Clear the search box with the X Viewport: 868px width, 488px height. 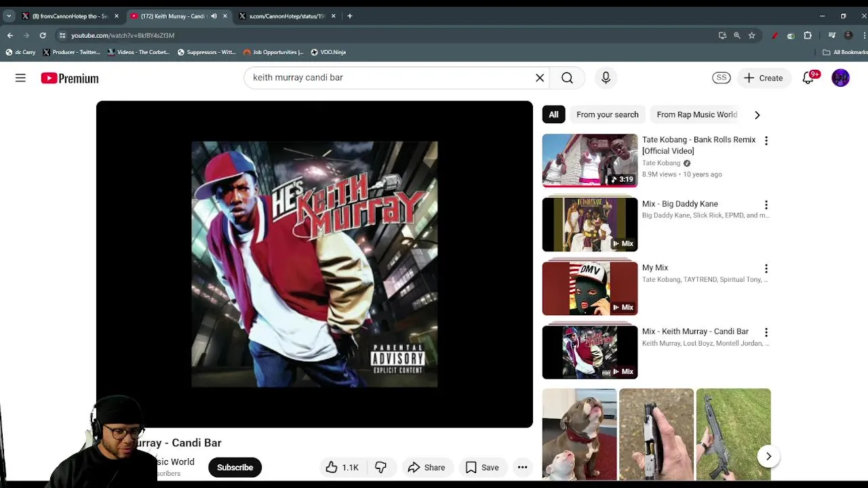pos(540,78)
